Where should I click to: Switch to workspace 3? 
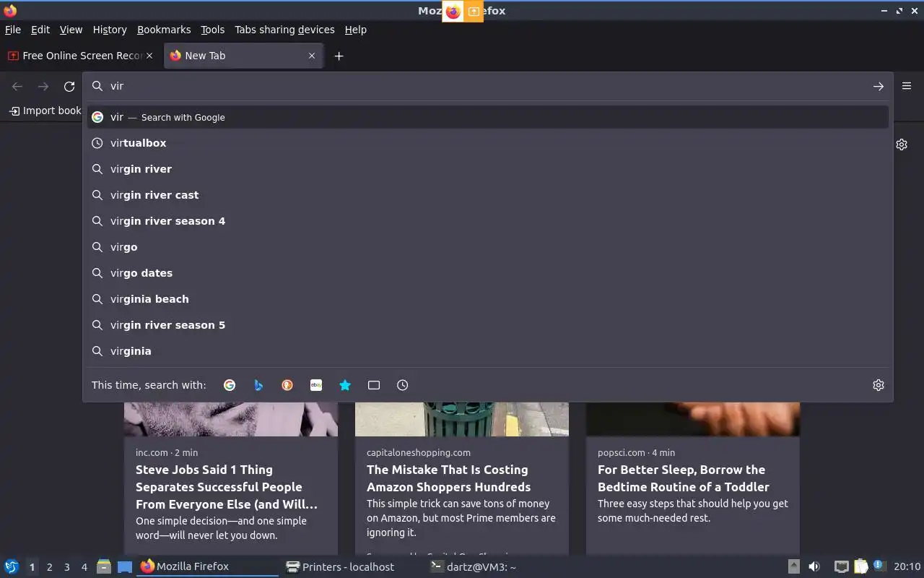(67, 567)
